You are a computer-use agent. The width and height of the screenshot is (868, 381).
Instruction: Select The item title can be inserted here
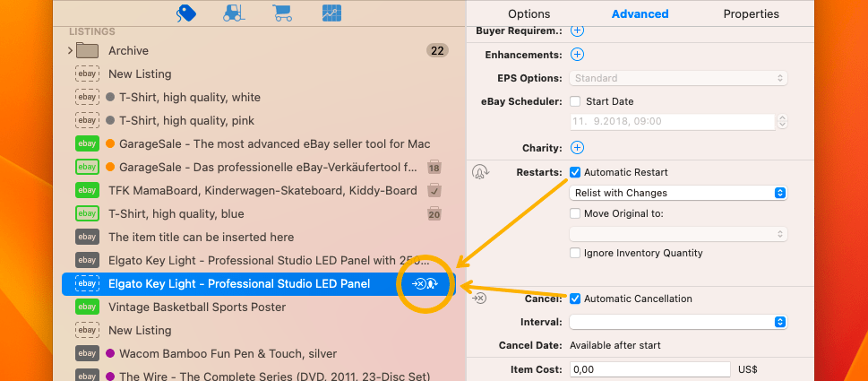coord(258,237)
